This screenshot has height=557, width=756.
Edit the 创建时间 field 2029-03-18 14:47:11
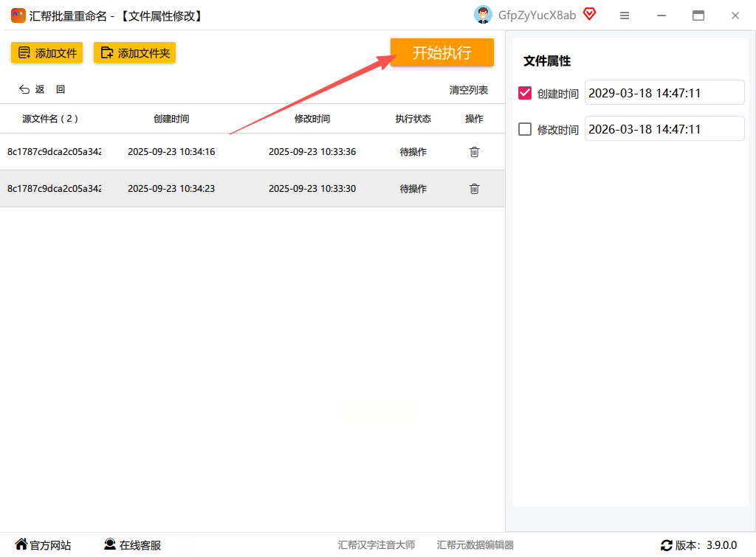664,92
